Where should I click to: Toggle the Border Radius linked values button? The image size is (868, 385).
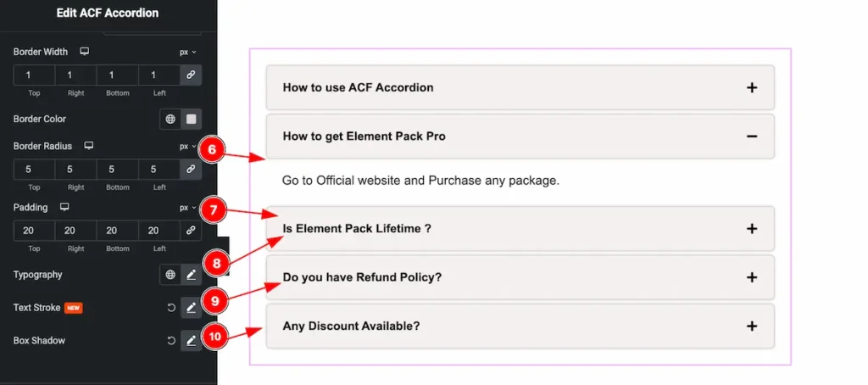point(192,170)
